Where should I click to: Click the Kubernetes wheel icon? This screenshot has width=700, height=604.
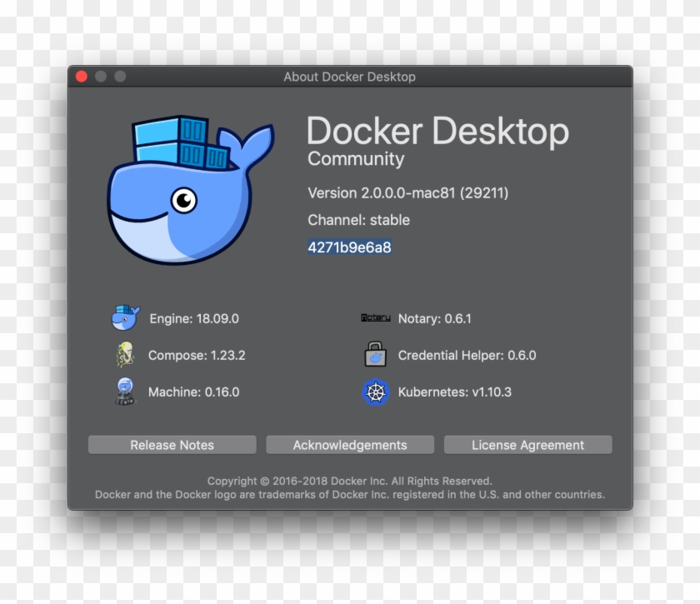(x=376, y=392)
